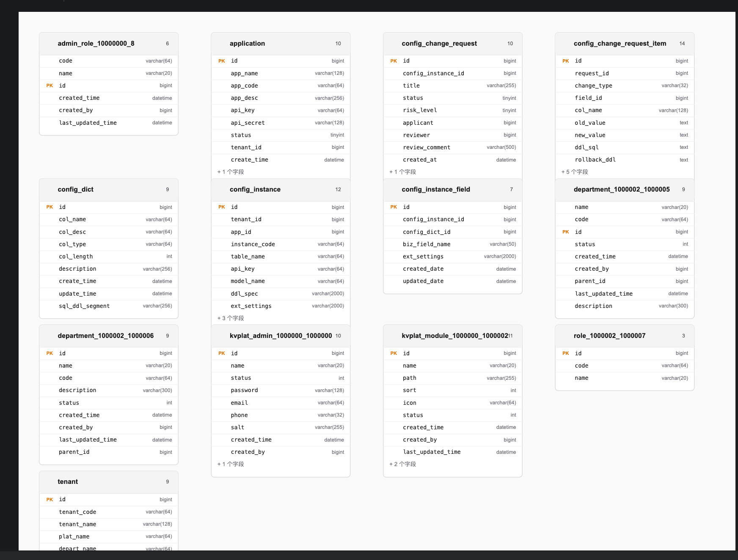The width and height of the screenshot is (738, 560).
Task: Click PK badge in kvplat_module table
Action: click(x=394, y=353)
